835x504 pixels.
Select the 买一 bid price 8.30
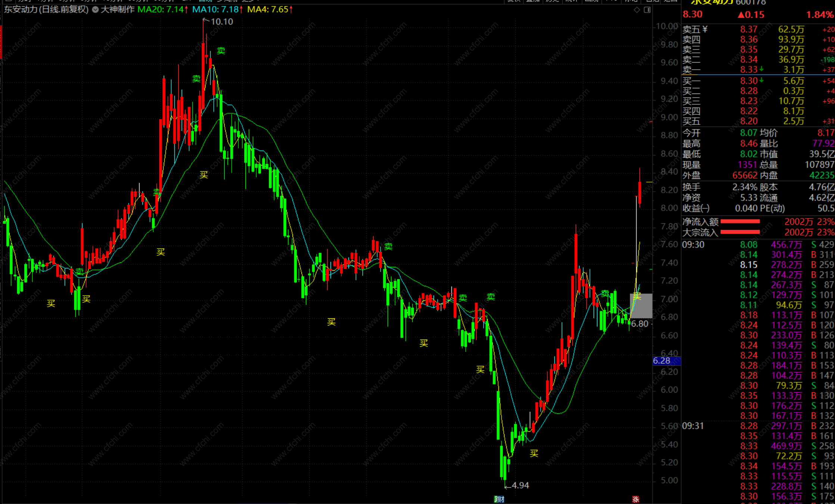point(748,81)
